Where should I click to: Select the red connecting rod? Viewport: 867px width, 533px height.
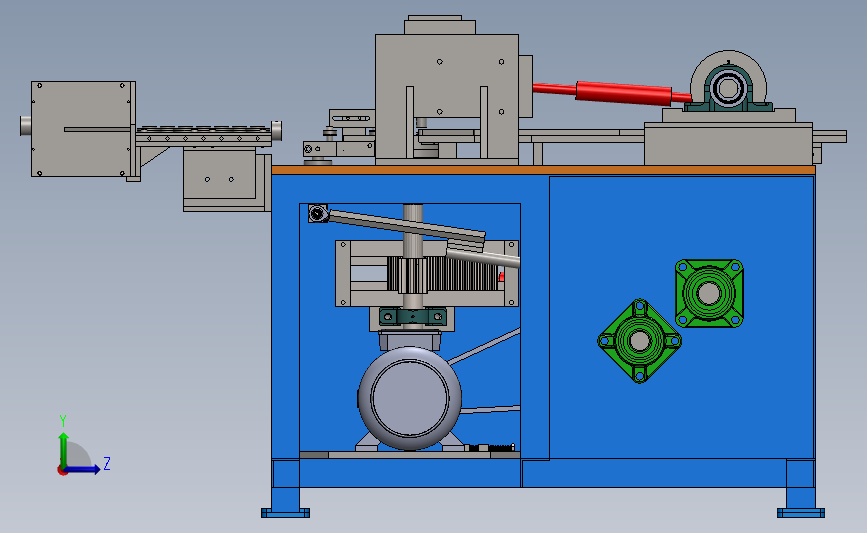point(612,93)
